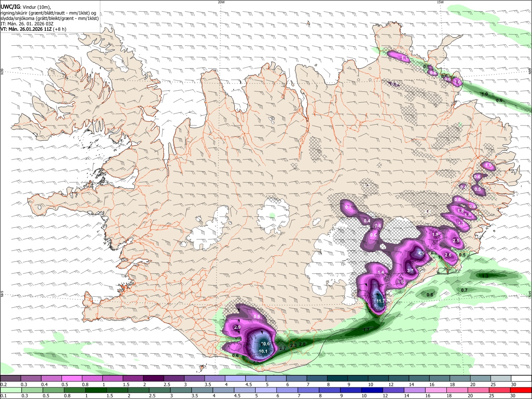
Task: Click the '2.6' snowfall value label
Action: pos(448,255)
